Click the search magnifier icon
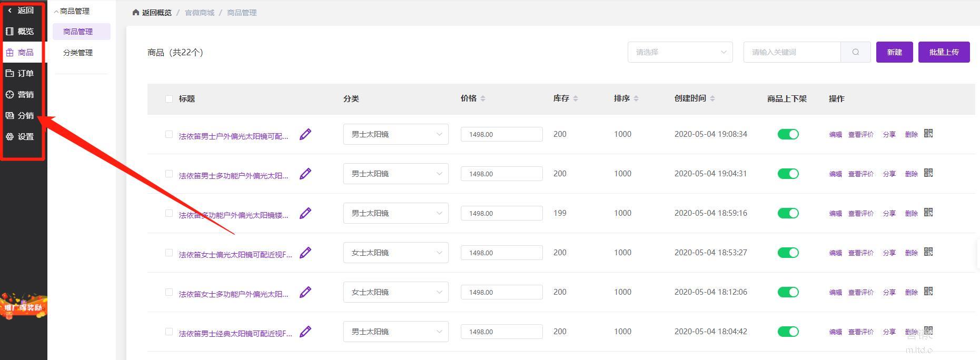This screenshot has width=980, height=360. [855, 52]
